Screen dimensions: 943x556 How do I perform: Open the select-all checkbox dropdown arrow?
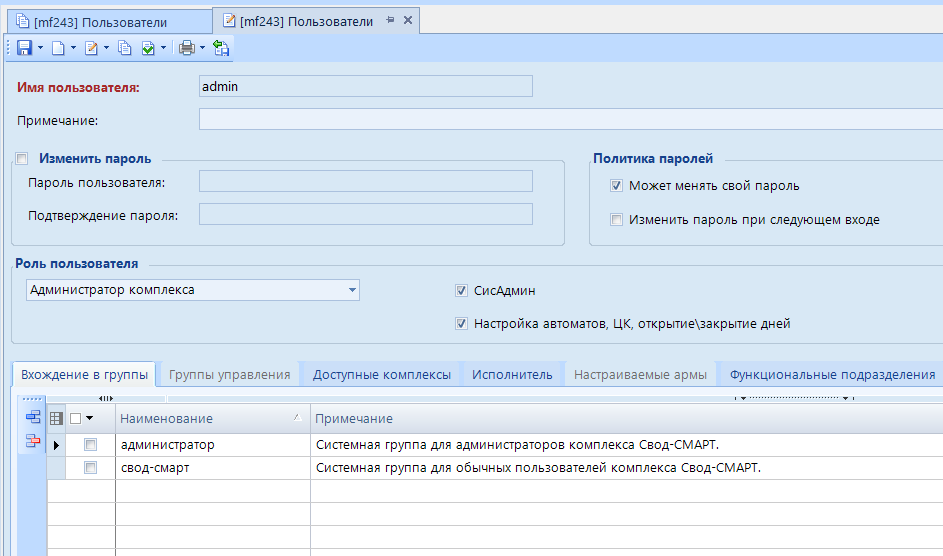[90, 418]
